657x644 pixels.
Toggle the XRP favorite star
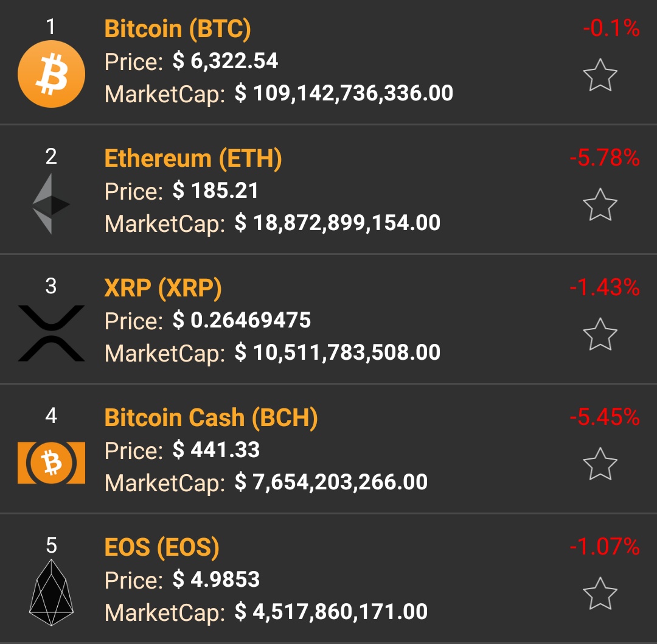[601, 334]
